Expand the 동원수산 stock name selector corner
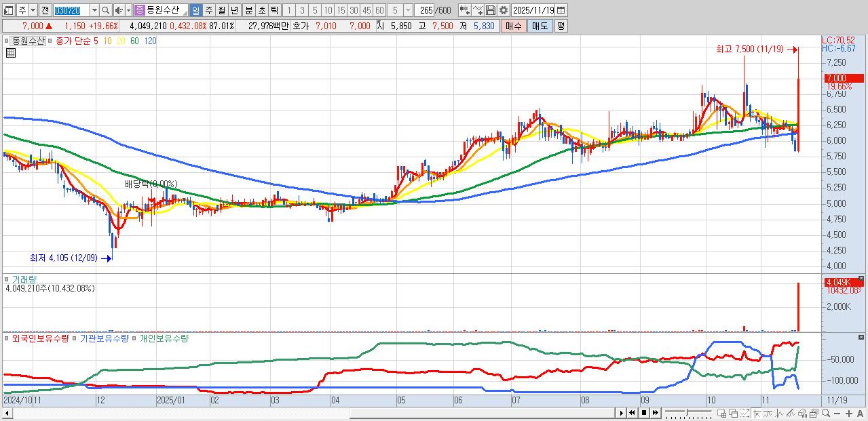868x421 pixels. (184, 13)
